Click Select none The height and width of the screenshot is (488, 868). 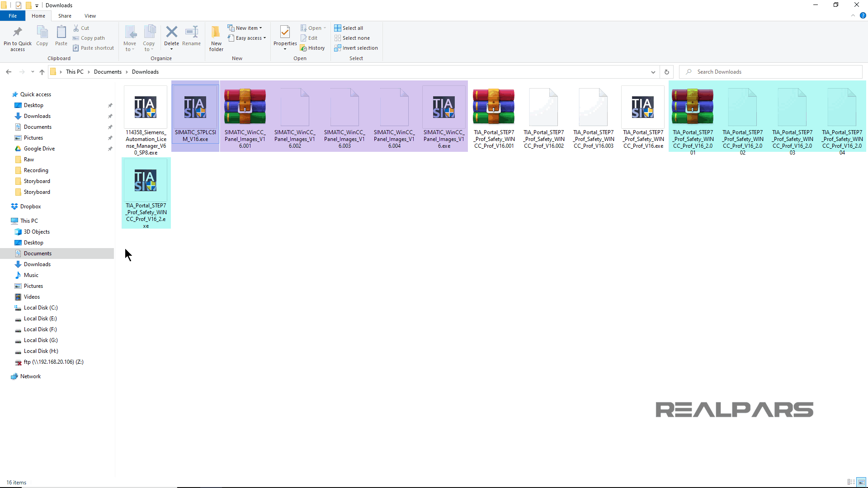[352, 38]
